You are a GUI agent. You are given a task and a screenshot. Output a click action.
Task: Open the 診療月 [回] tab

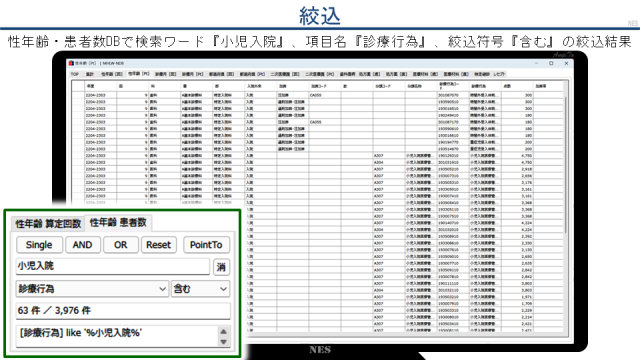pos(165,74)
